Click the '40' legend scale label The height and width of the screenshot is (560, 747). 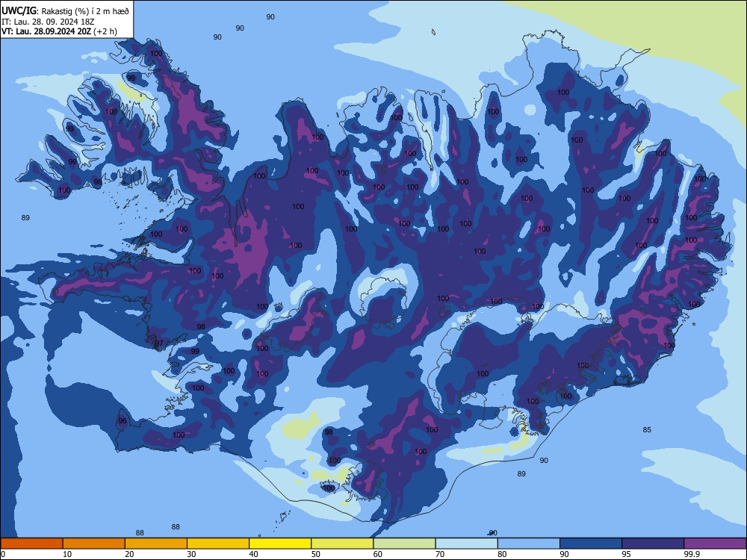click(x=254, y=554)
